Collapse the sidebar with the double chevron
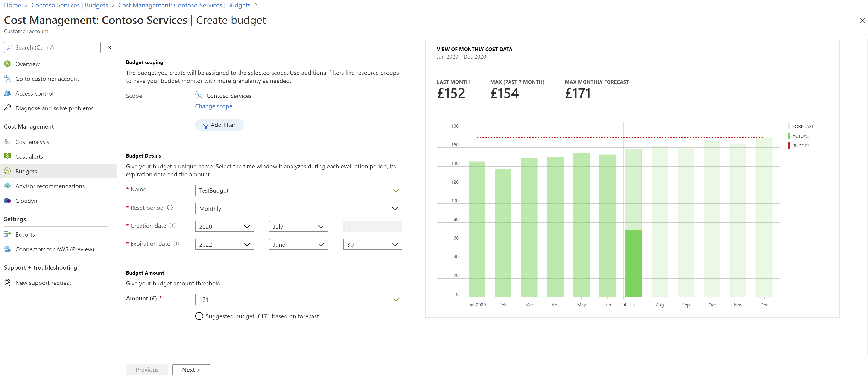 pos(110,47)
